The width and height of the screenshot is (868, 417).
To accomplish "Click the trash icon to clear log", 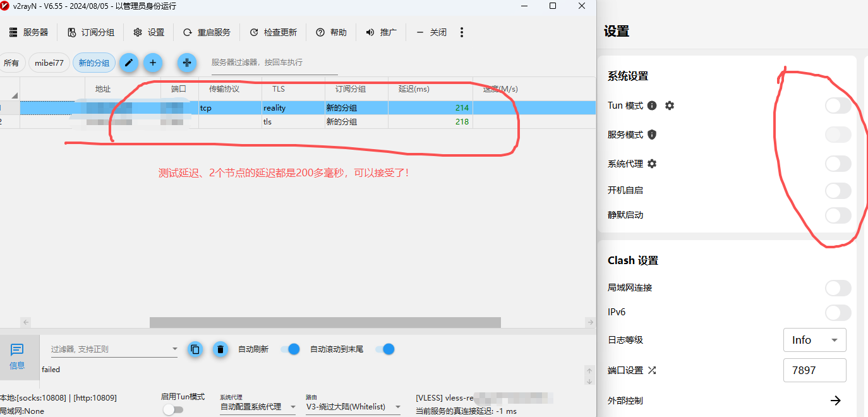I will click(x=220, y=349).
